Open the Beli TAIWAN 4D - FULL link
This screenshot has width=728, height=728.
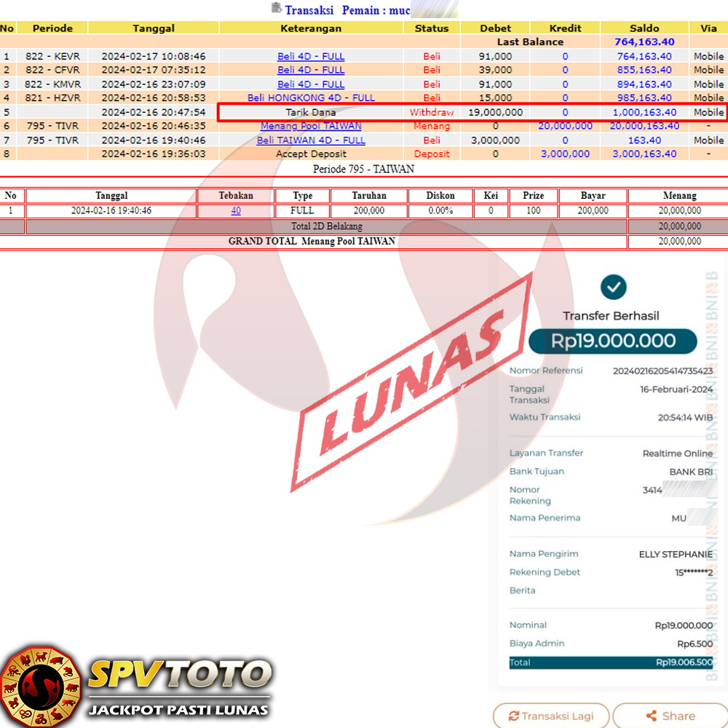[311, 140]
